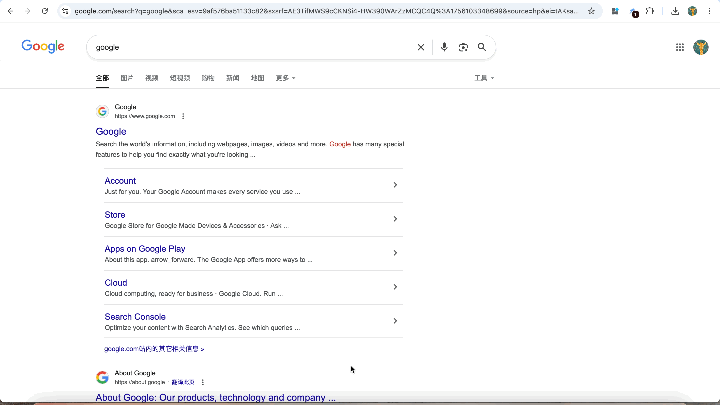
Task: Expand the Search Console sitelink chevron
Action: click(x=395, y=321)
